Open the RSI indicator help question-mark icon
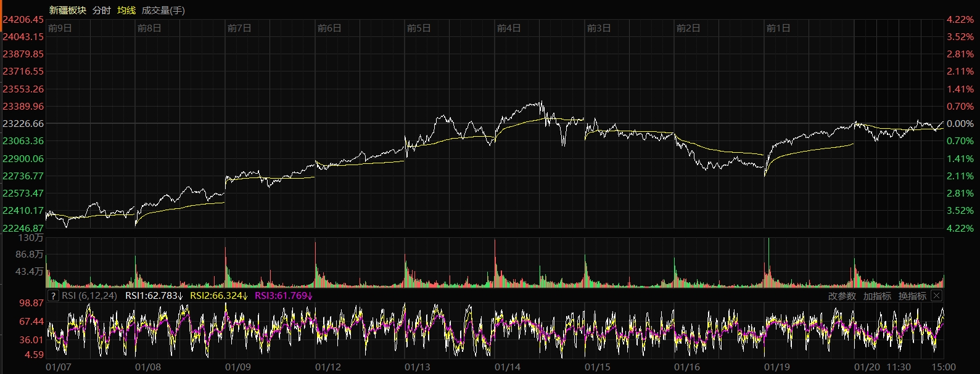Image resolution: width=980 pixels, height=374 pixels. tap(53, 296)
